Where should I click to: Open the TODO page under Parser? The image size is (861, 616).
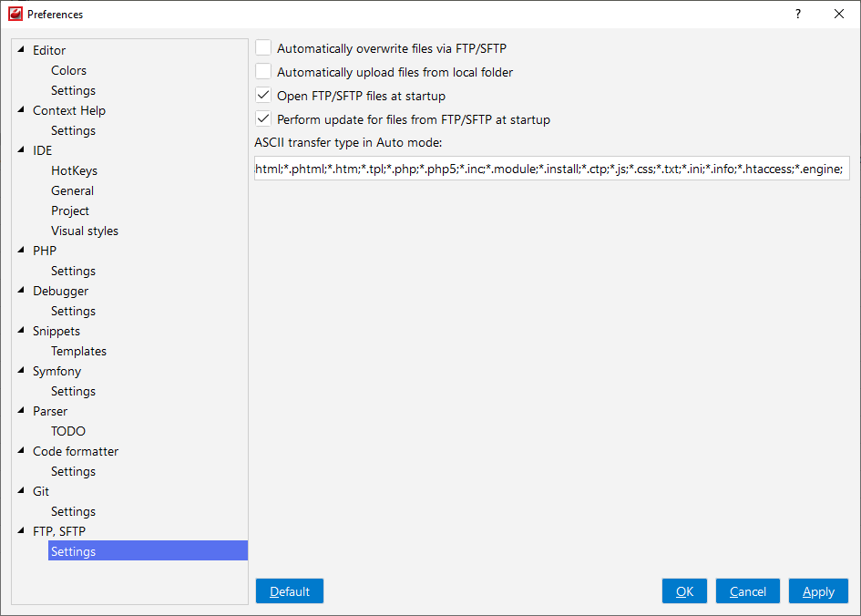(x=68, y=431)
